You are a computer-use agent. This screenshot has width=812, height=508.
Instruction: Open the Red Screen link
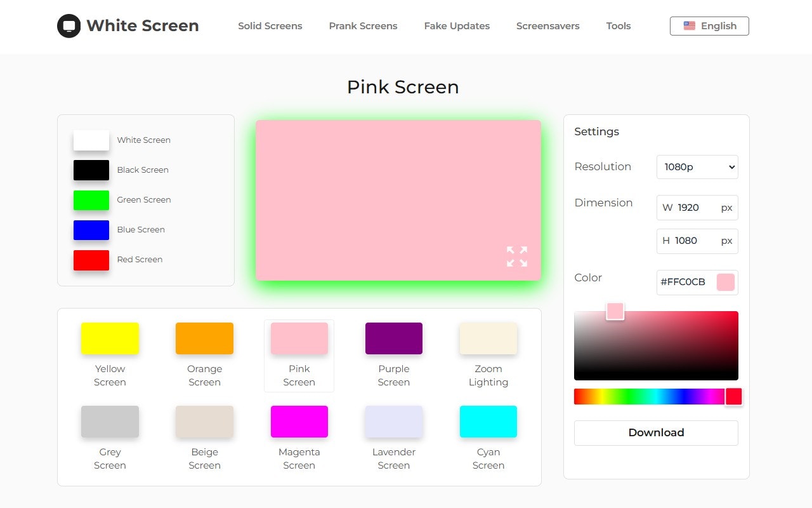coord(140,260)
